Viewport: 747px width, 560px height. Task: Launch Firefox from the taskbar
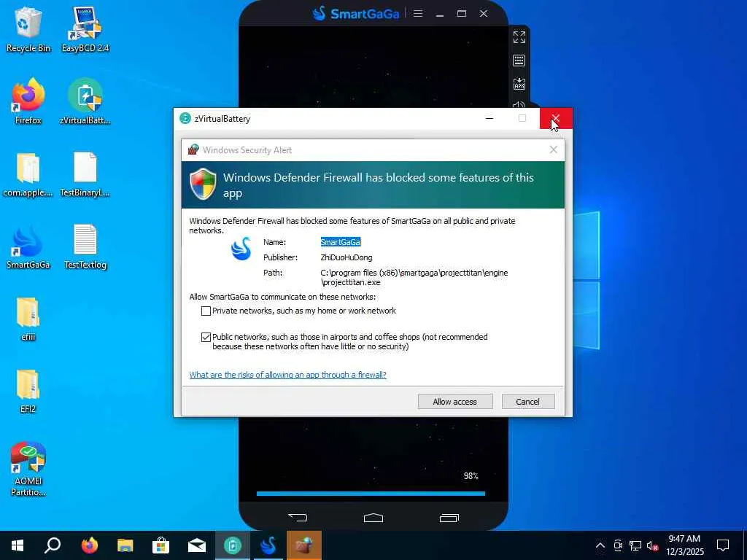89,545
